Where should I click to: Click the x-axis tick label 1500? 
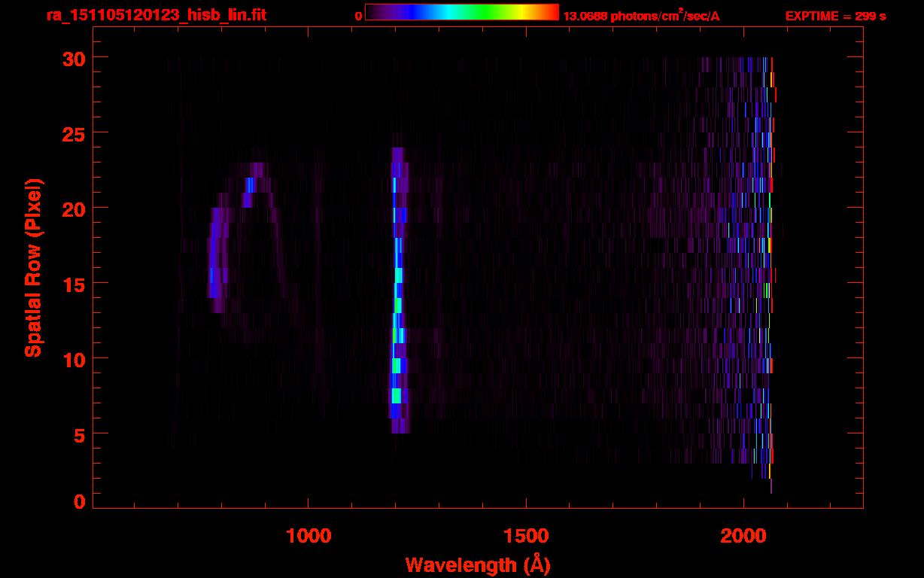526,536
